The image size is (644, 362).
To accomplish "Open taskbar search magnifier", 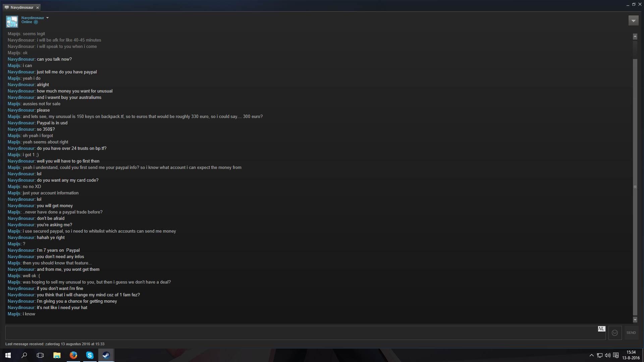I will pyautogui.click(x=24, y=355).
